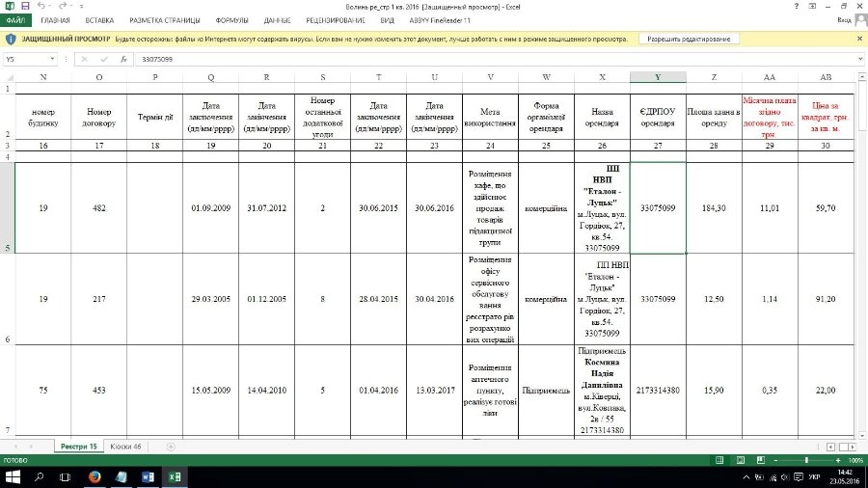Close the Protected View warning bar
Screen dimensions: 868x488
(x=859, y=39)
